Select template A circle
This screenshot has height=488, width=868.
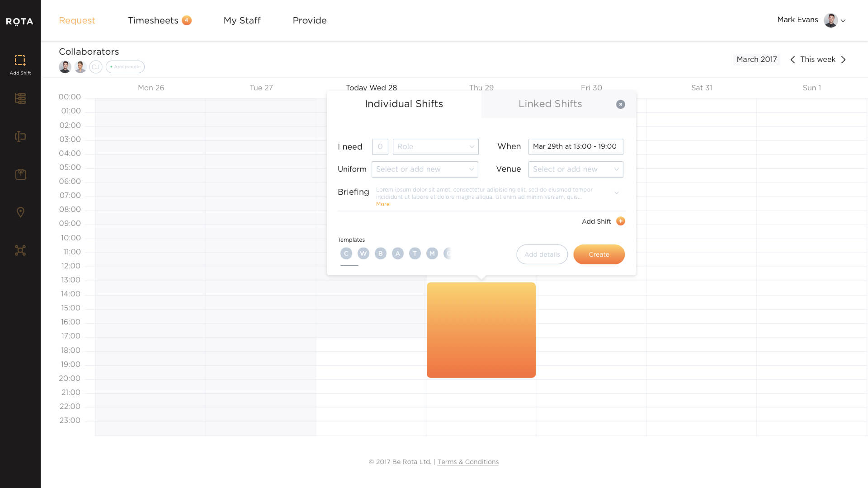tap(398, 253)
